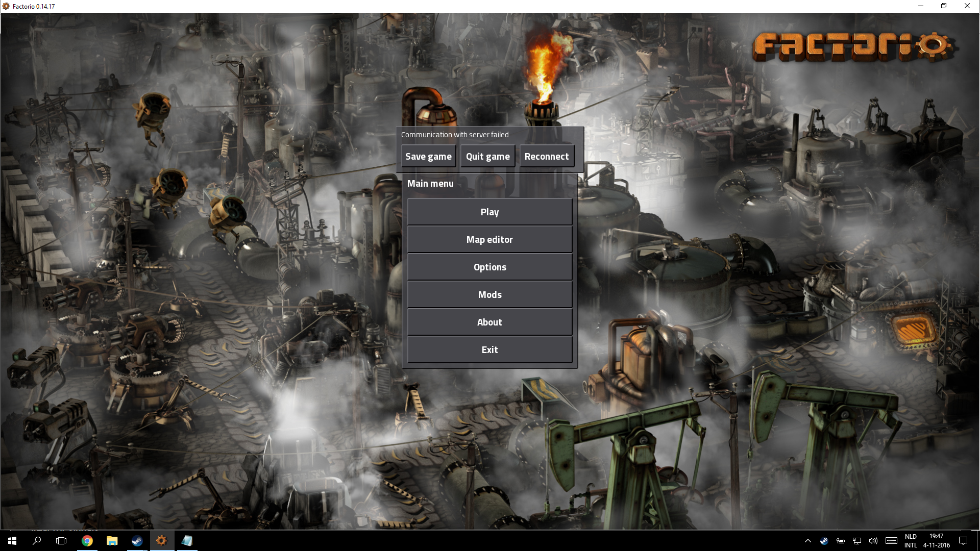Open the Map editor
Image resolution: width=980 pixels, height=551 pixels.
pos(489,239)
